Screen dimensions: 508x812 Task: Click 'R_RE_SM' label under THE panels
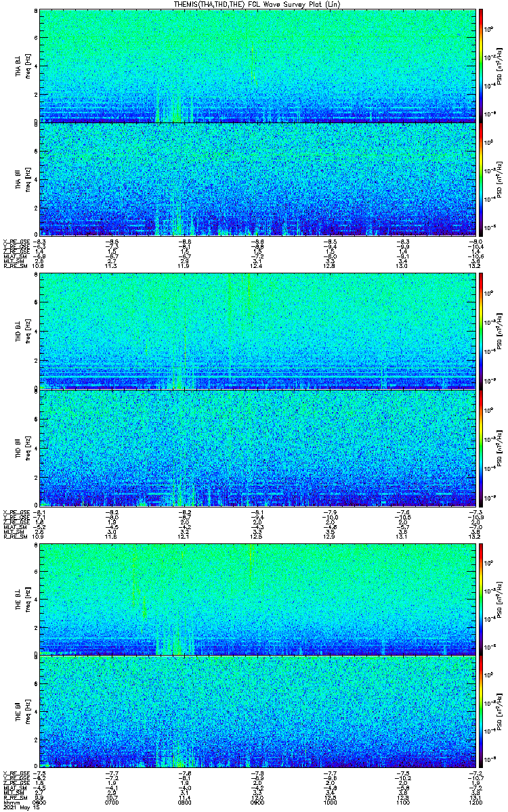[x=14, y=798]
